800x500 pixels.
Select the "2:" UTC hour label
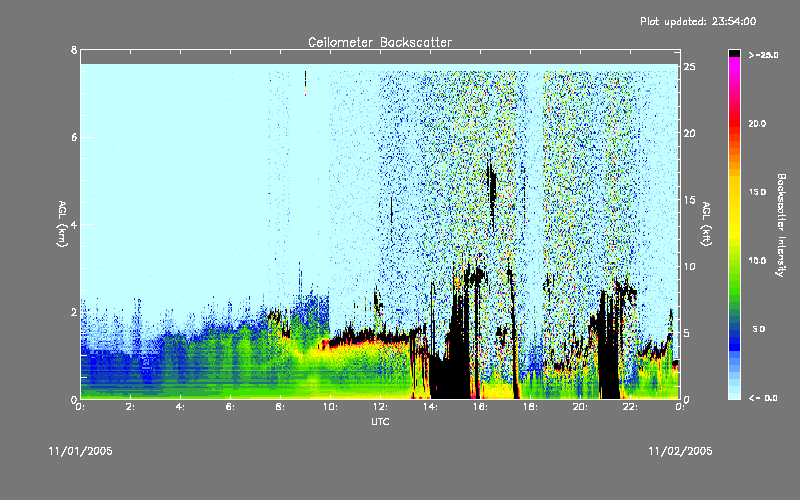[x=131, y=407]
